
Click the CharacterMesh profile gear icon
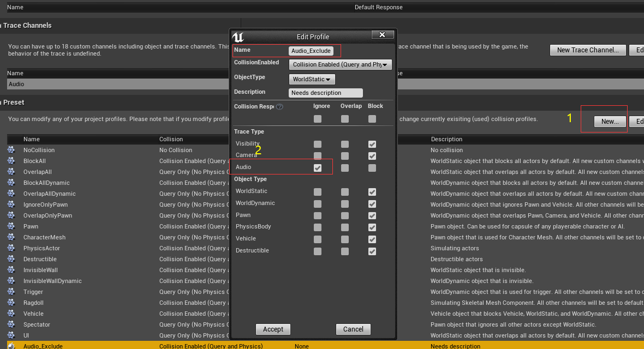(x=11, y=237)
